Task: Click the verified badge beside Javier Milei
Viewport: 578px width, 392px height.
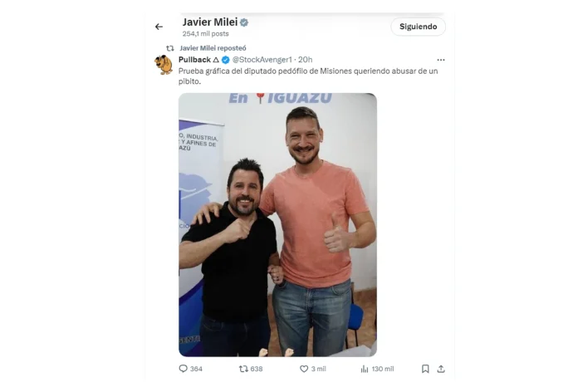Action: tap(244, 22)
